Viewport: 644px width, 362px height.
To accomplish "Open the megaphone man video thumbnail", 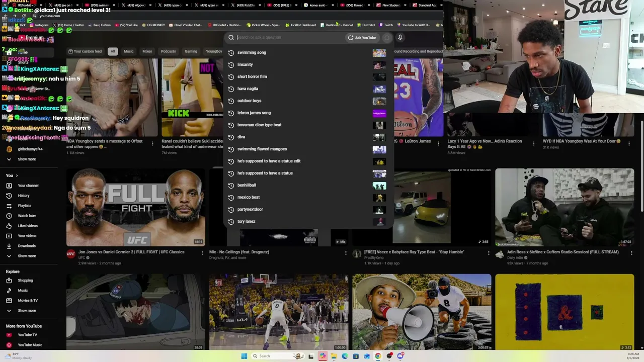I will [x=422, y=312].
